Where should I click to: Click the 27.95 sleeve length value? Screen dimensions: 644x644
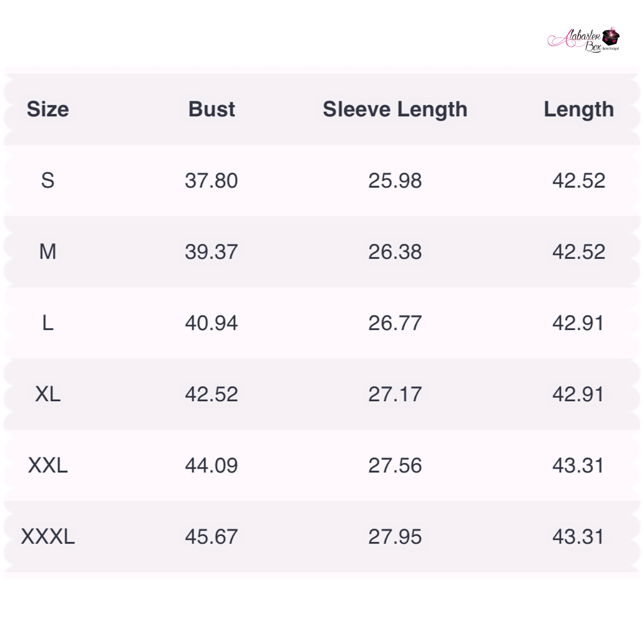coord(395,537)
